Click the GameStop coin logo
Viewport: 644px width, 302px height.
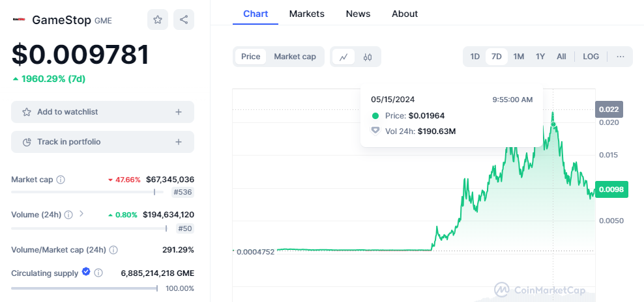pyautogui.click(x=18, y=20)
